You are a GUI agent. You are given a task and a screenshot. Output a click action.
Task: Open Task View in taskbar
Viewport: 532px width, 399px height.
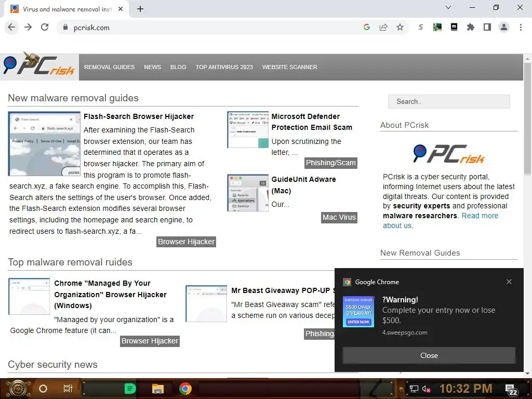(68, 389)
